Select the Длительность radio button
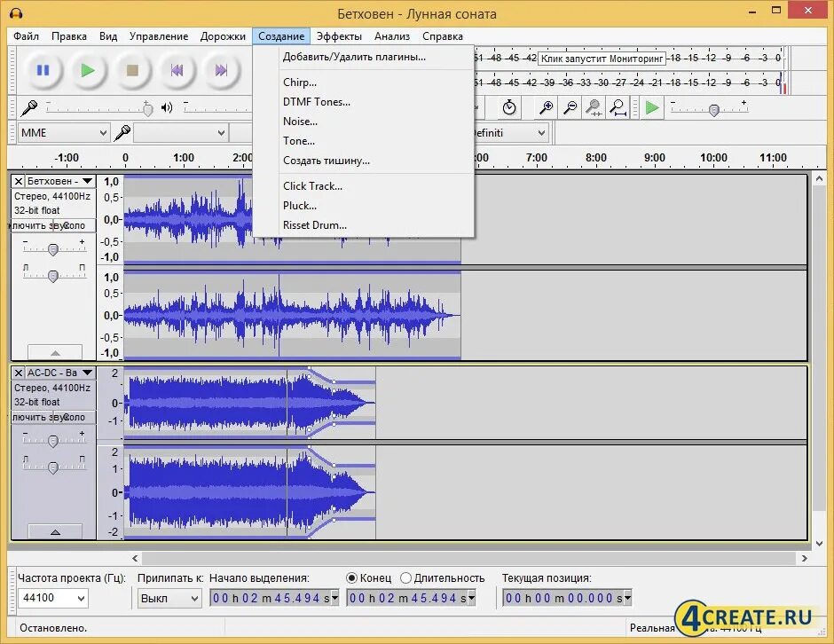 405,578
